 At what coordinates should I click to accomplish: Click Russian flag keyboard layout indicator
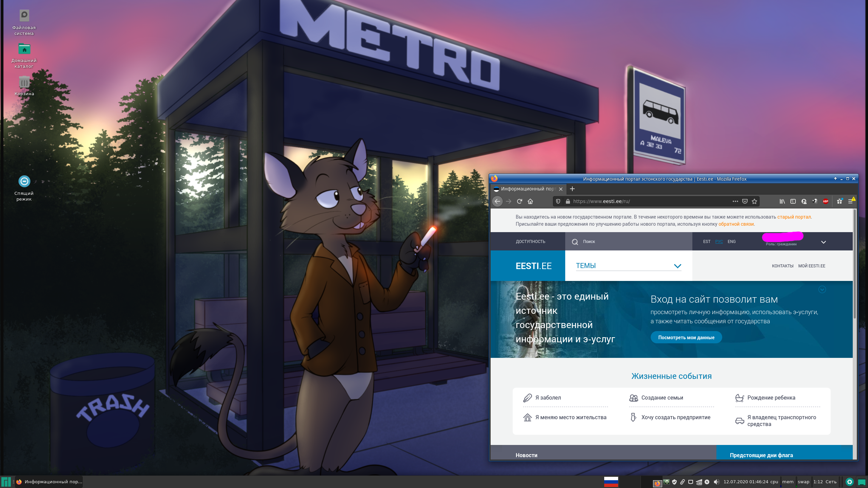click(x=611, y=482)
